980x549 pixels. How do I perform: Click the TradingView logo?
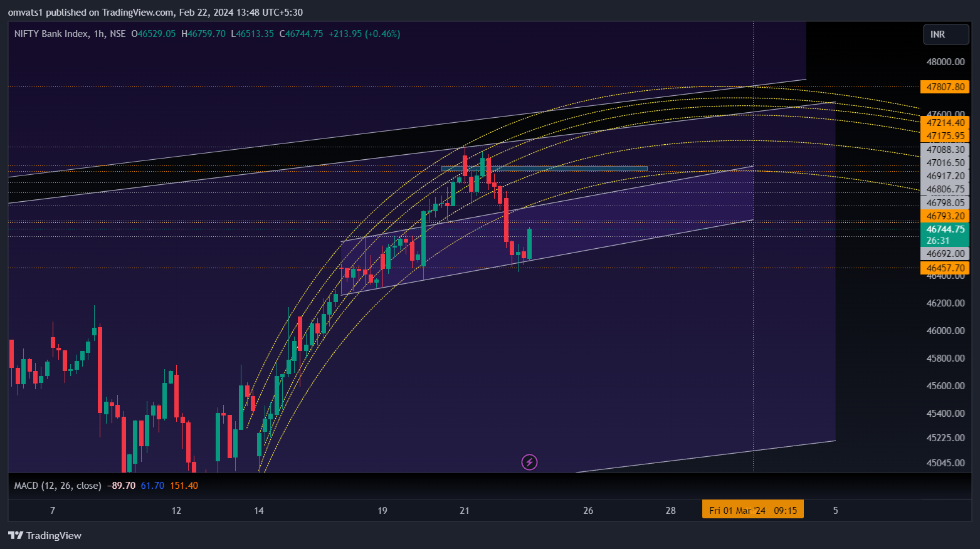(45, 535)
